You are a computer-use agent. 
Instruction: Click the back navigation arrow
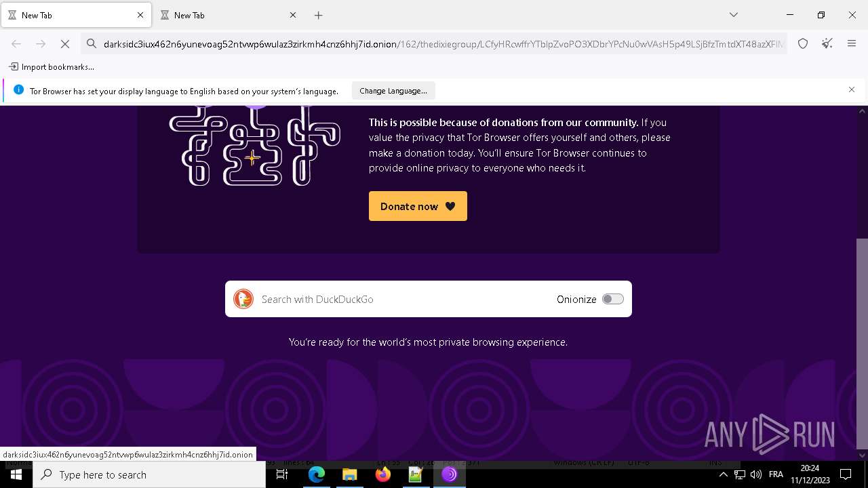16,44
